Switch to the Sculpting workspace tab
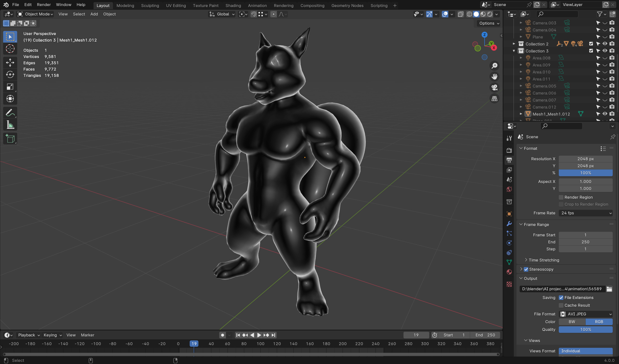 point(150,5)
